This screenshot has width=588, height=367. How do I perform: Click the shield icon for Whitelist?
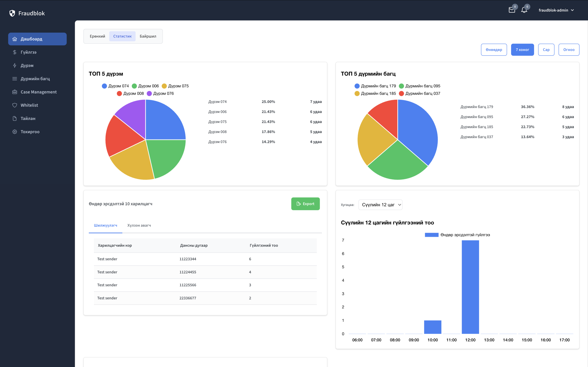[x=14, y=105]
